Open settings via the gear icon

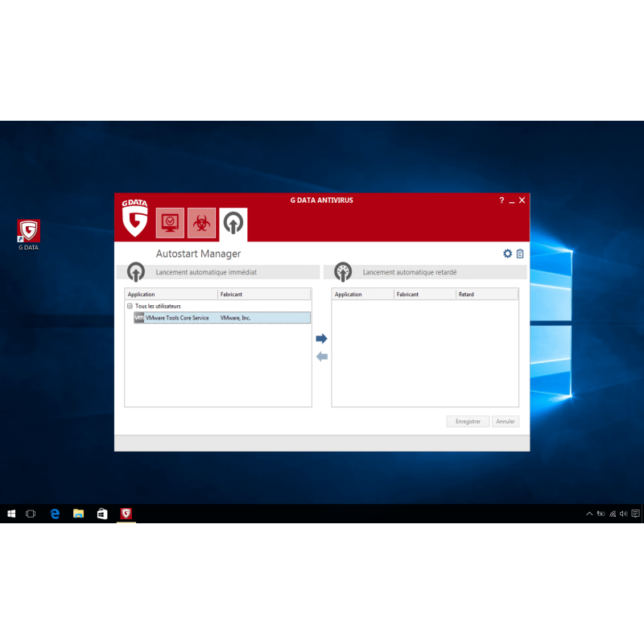(508, 254)
